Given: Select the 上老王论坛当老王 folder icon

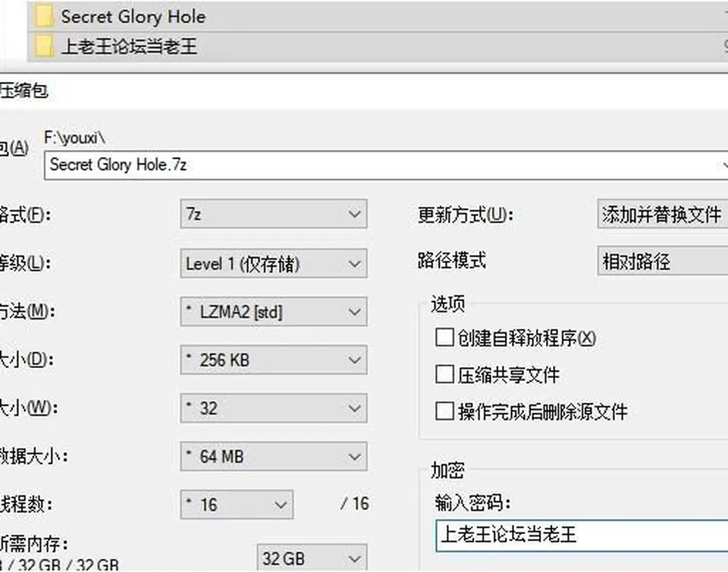Looking at the screenshot, I should coord(45,46).
